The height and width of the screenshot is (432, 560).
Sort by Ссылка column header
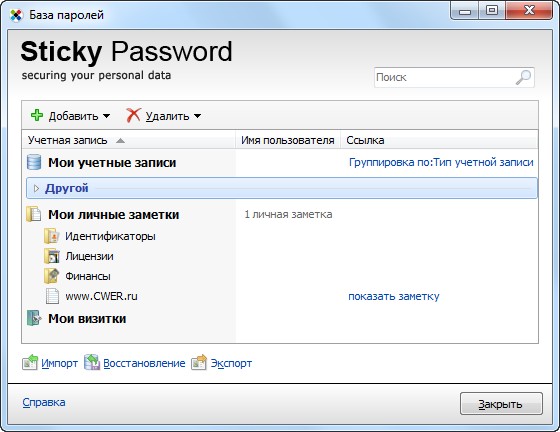tap(439, 140)
